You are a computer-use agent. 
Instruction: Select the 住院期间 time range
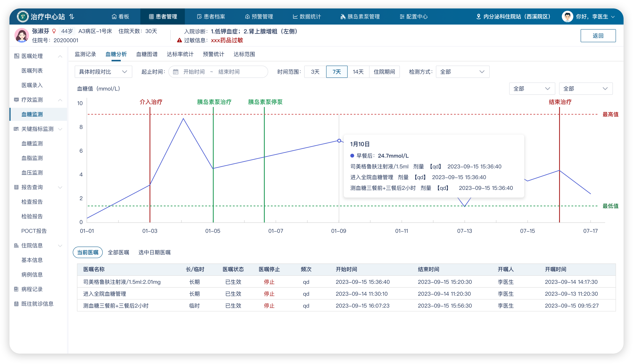pos(384,72)
